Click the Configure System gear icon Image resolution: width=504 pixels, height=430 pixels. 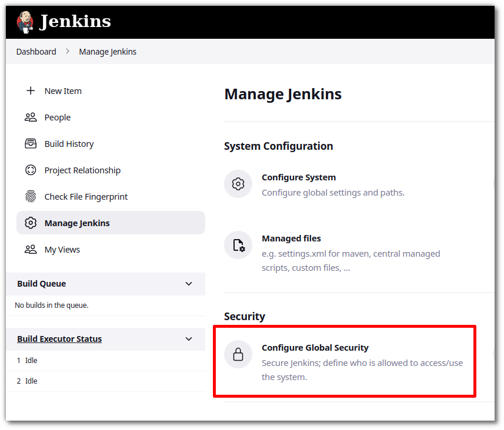click(x=238, y=184)
